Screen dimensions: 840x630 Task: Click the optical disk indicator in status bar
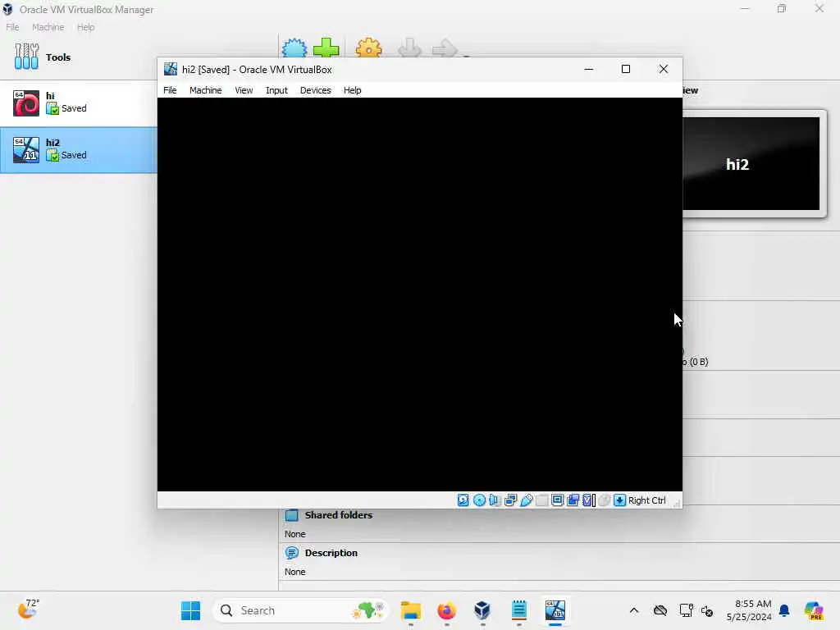pos(479,500)
